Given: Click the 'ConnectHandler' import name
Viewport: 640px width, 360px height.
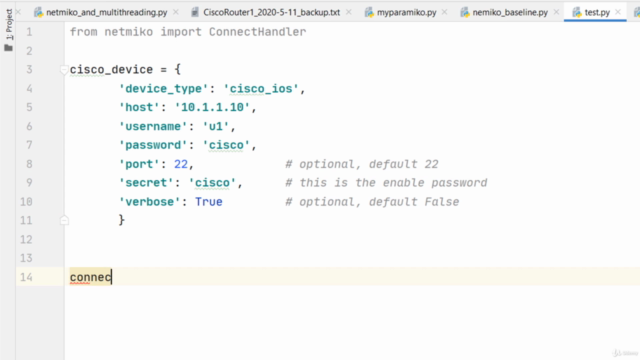Looking at the screenshot, I should [x=257, y=32].
